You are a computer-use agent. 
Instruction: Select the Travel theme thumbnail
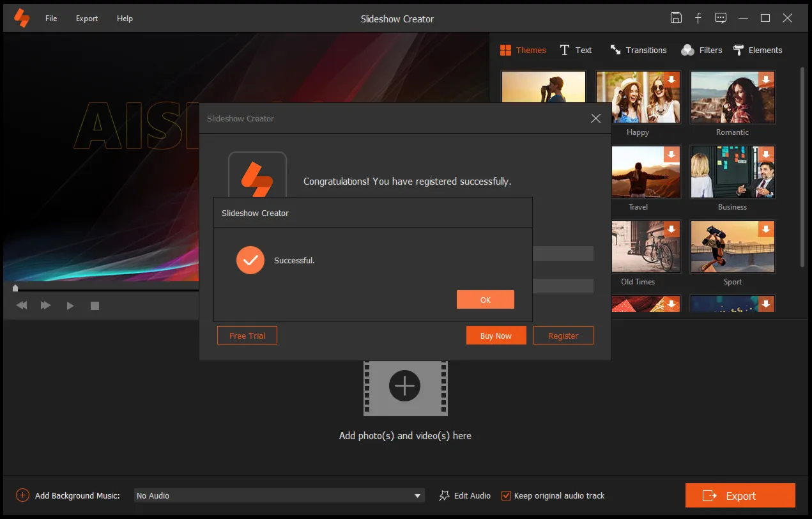click(646, 172)
